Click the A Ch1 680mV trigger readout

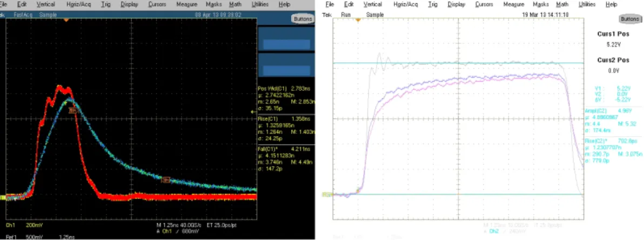[177, 232]
